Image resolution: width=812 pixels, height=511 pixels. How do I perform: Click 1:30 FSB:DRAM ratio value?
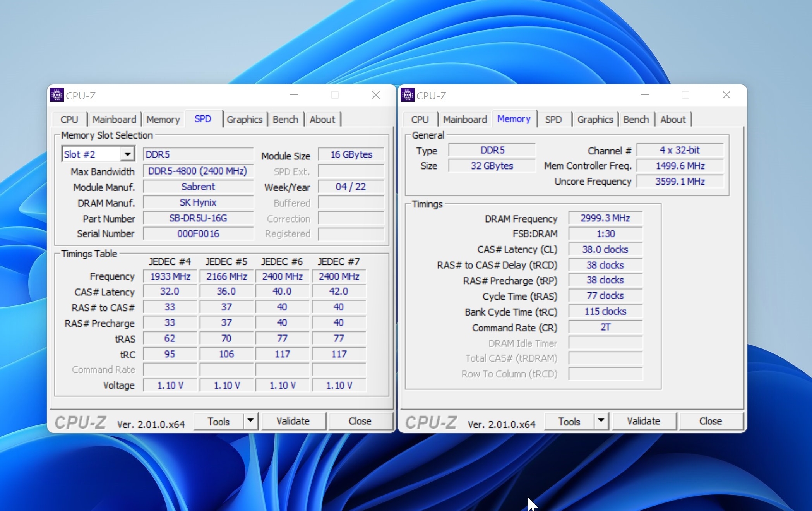coord(605,234)
